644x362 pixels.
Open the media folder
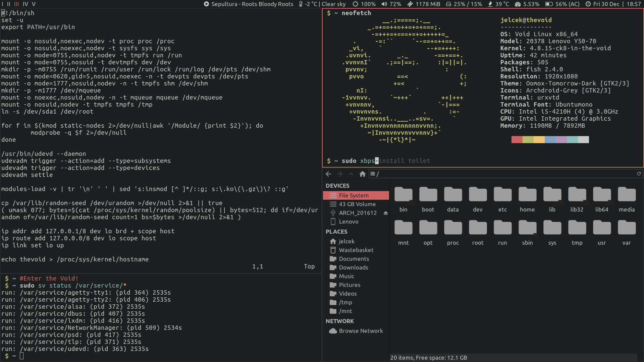click(627, 200)
